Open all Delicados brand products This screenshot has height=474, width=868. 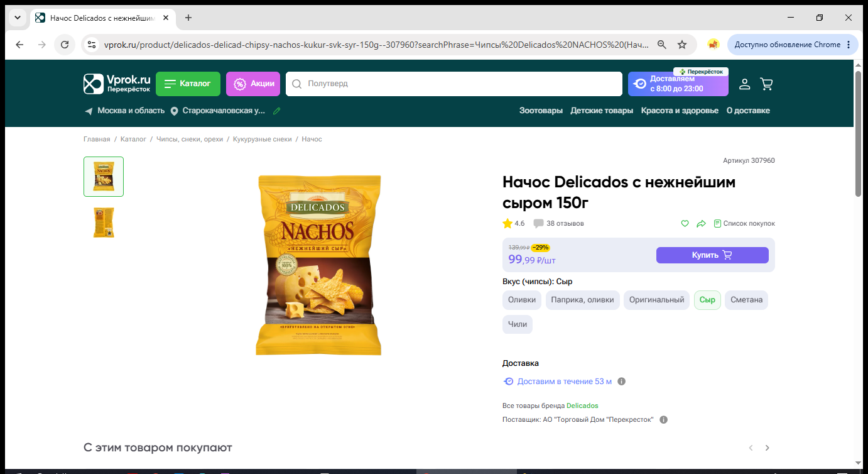[582, 405]
